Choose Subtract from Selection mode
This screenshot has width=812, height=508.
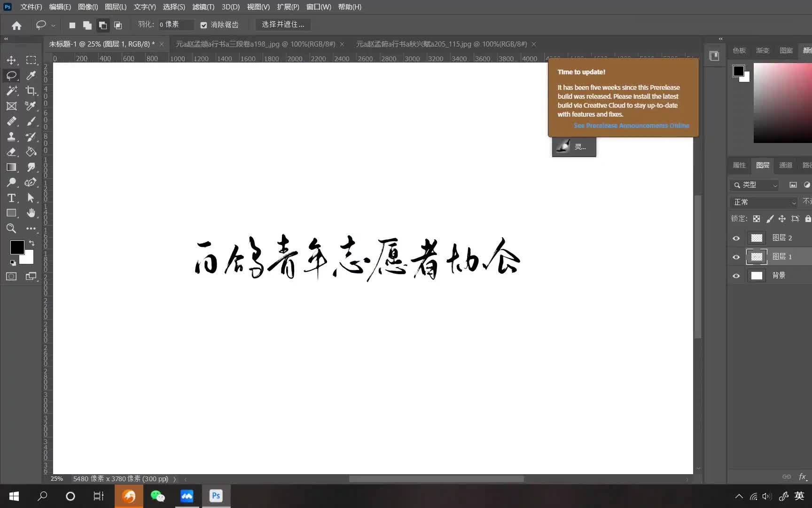click(102, 25)
